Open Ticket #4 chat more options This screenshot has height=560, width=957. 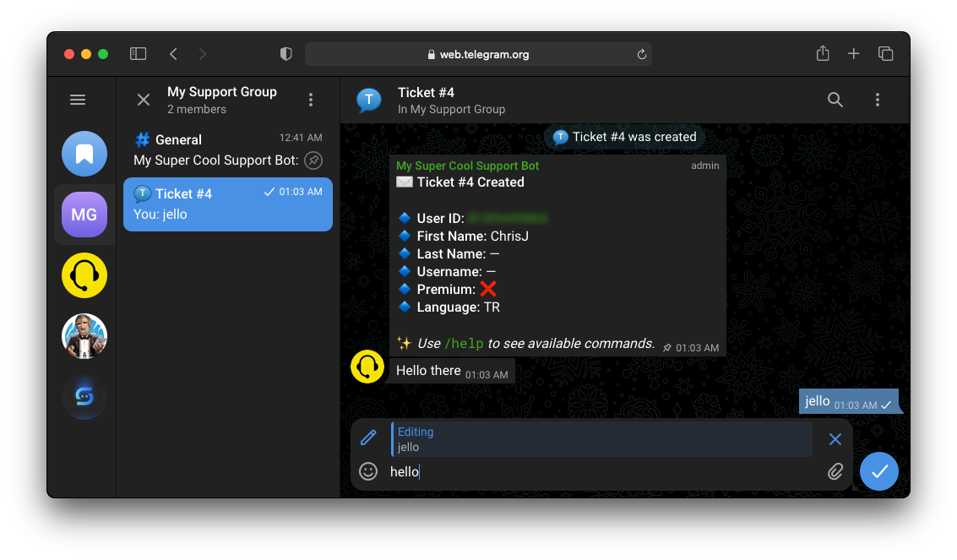point(878,100)
